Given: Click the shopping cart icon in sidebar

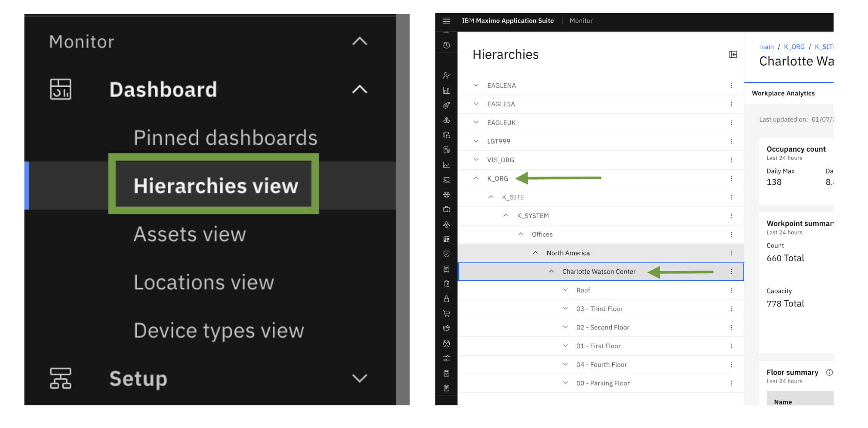Looking at the screenshot, I should pos(446,314).
